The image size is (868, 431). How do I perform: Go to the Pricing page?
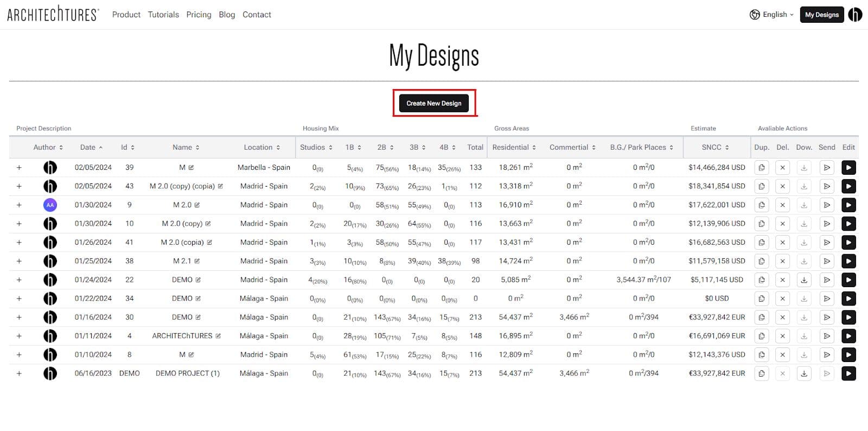click(199, 15)
